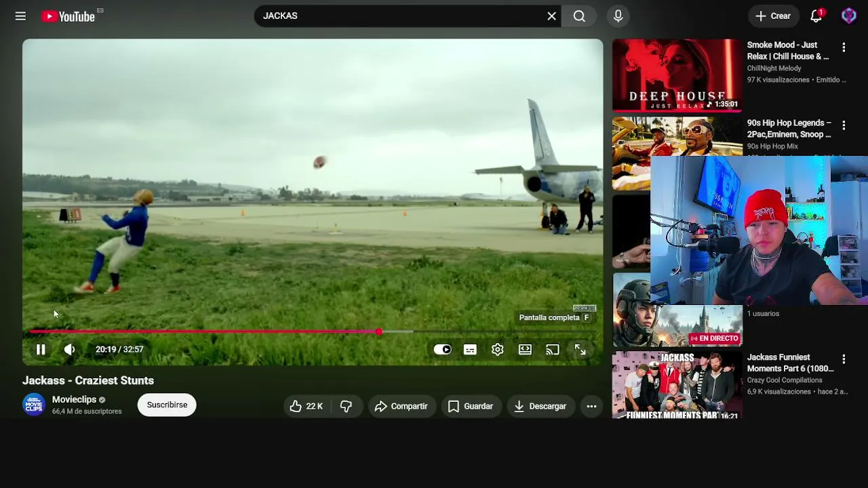Open the Deep House video thumbnail
The width and height of the screenshot is (868, 488).
pyautogui.click(x=677, y=75)
